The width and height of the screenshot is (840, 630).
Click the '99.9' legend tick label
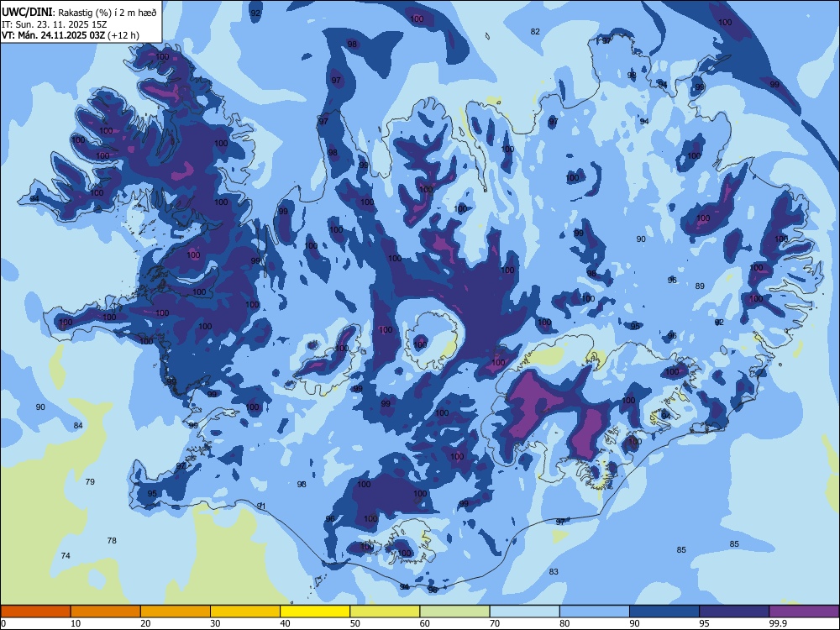[x=778, y=623]
